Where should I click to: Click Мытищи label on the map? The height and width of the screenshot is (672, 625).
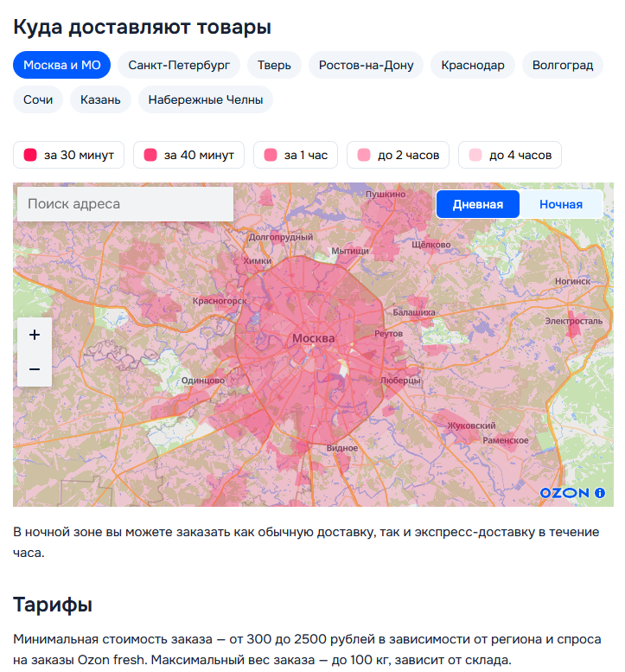tap(350, 251)
